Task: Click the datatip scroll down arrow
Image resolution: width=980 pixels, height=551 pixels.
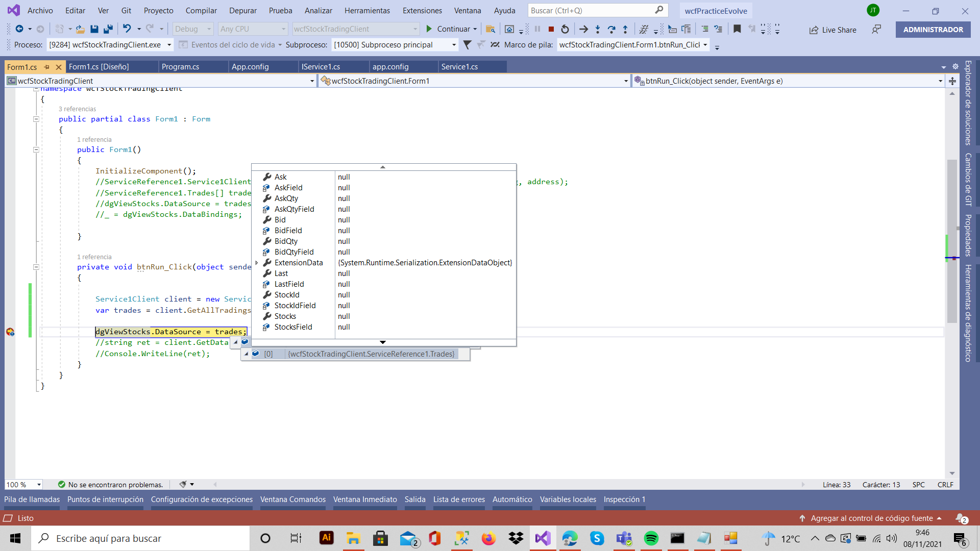Action: pyautogui.click(x=383, y=342)
